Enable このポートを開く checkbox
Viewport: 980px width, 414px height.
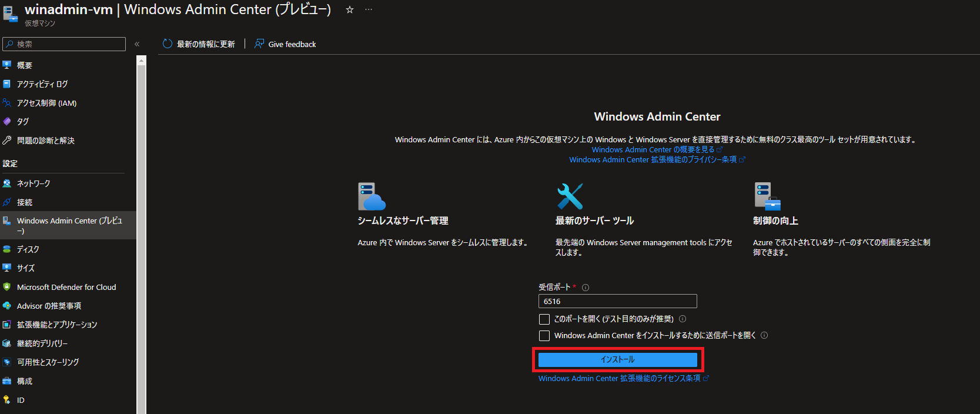pyautogui.click(x=544, y=319)
